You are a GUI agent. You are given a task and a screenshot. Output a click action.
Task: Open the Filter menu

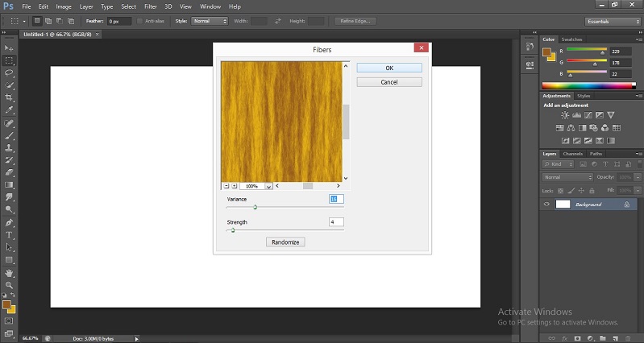tap(150, 6)
